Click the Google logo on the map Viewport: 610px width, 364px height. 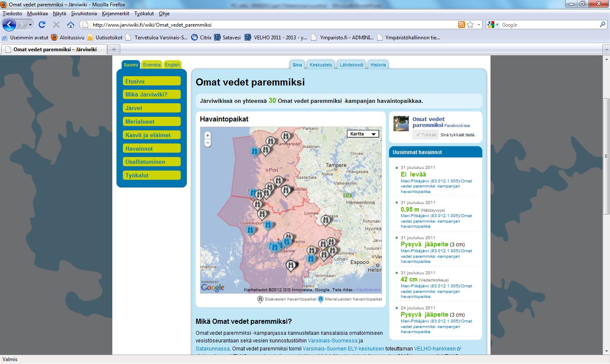tap(213, 288)
